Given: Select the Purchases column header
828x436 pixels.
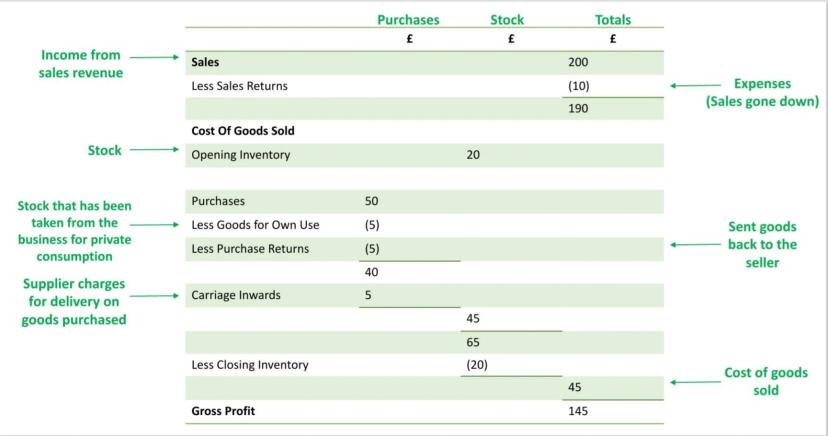Looking at the screenshot, I should pos(408,20).
